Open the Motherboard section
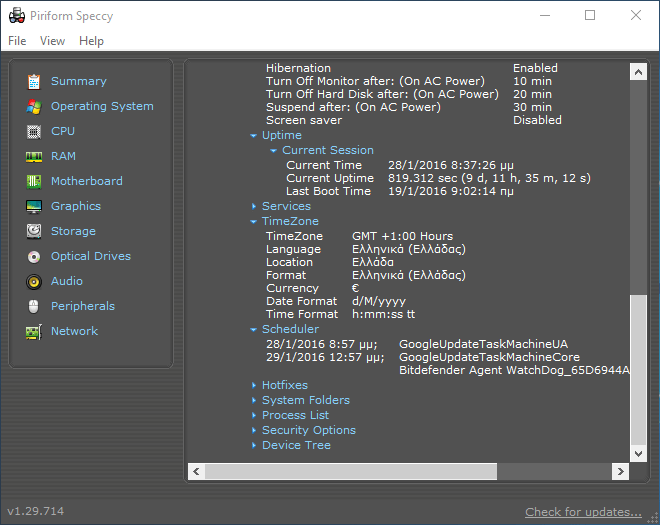The width and height of the screenshot is (660, 525). click(87, 181)
